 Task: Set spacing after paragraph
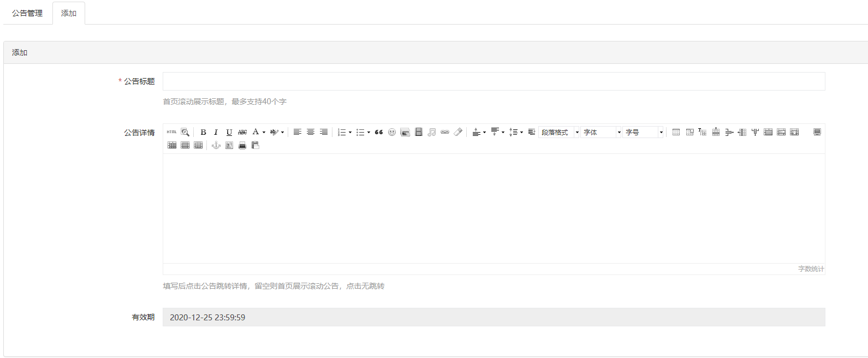click(495, 132)
